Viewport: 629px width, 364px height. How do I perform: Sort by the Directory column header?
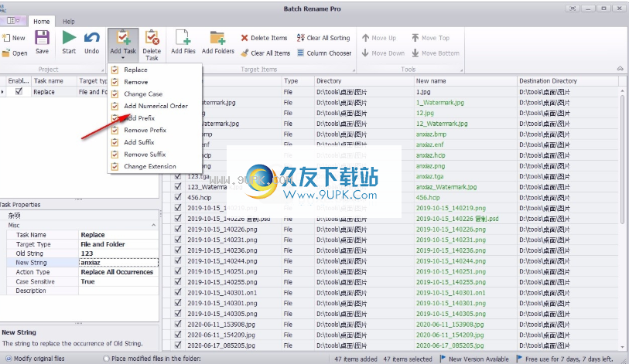point(364,81)
